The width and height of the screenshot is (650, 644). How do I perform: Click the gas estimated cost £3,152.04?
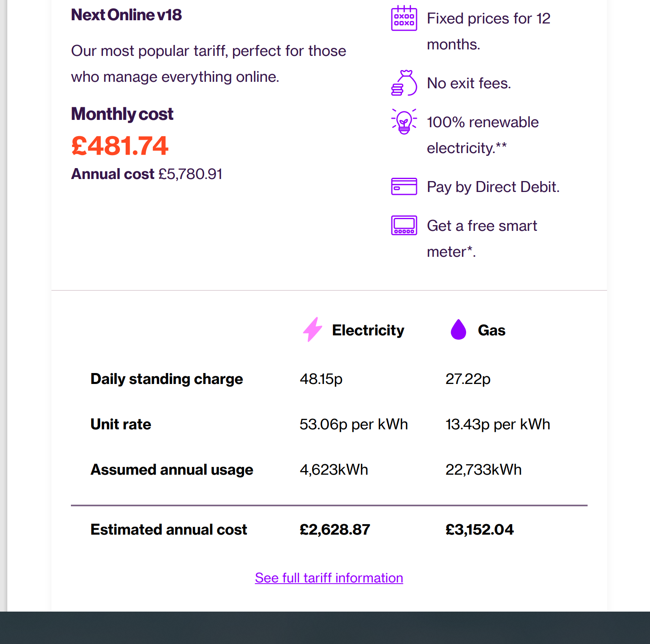[479, 530]
